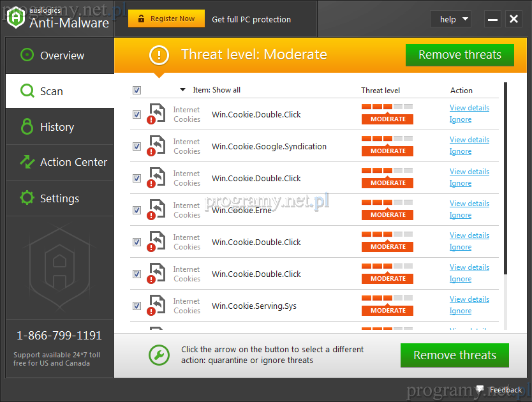Click the Action Center arrows icon
The height and width of the screenshot is (402, 532).
tap(27, 162)
